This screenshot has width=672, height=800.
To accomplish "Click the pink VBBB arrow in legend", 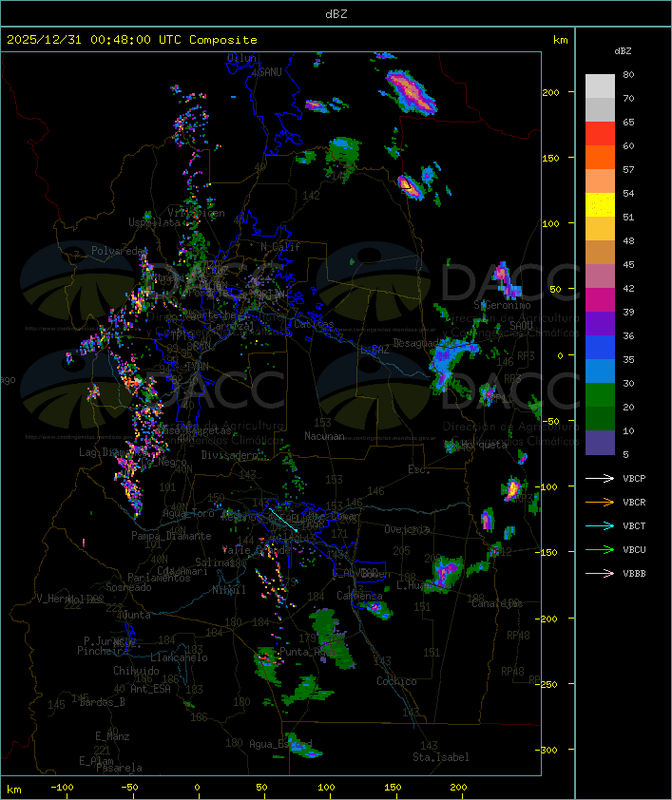I will (600, 574).
